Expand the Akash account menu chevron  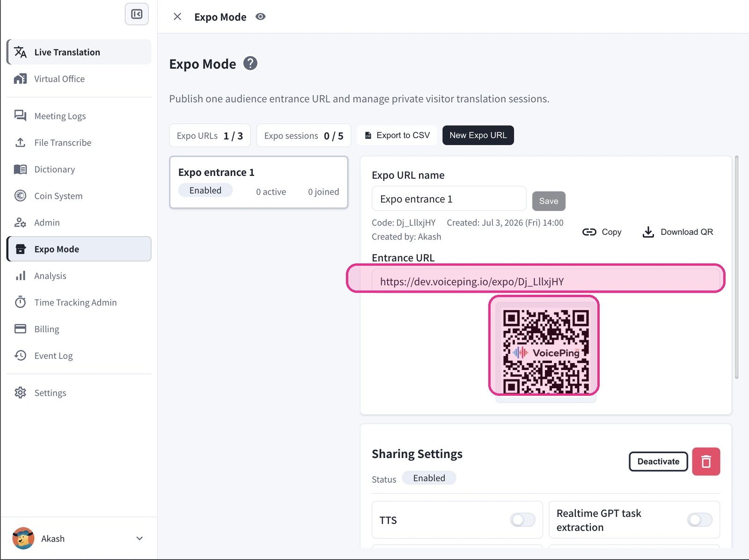point(140,538)
